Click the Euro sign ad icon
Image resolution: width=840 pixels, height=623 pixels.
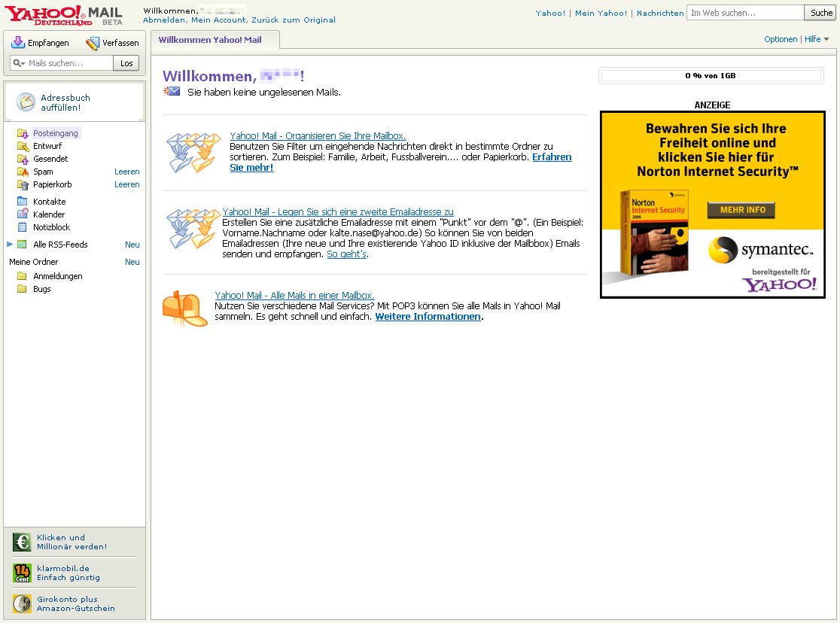(x=22, y=542)
